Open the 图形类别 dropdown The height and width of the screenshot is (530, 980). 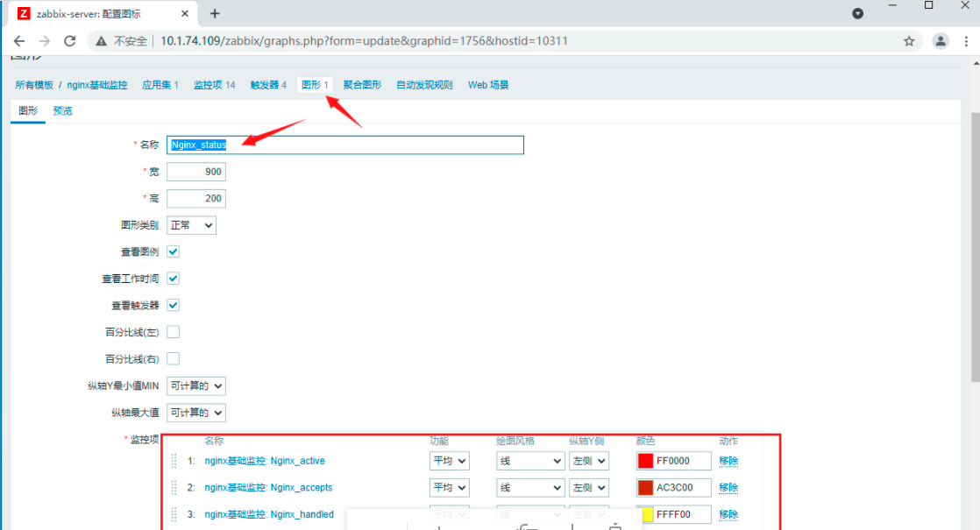pyautogui.click(x=191, y=225)
